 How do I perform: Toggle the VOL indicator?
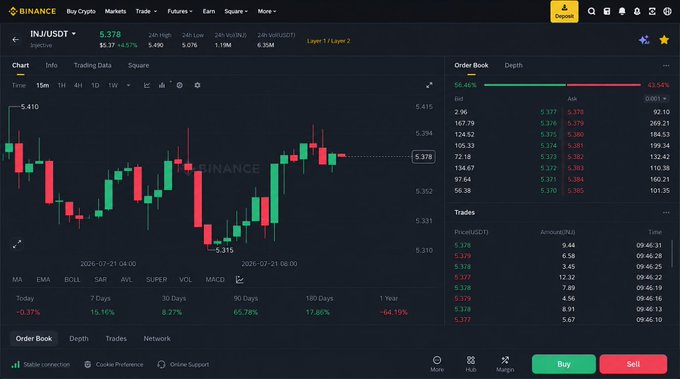[186, 280]
